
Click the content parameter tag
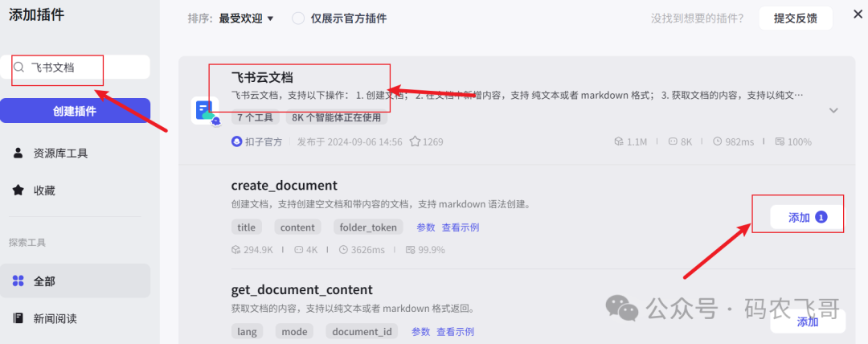297,227
